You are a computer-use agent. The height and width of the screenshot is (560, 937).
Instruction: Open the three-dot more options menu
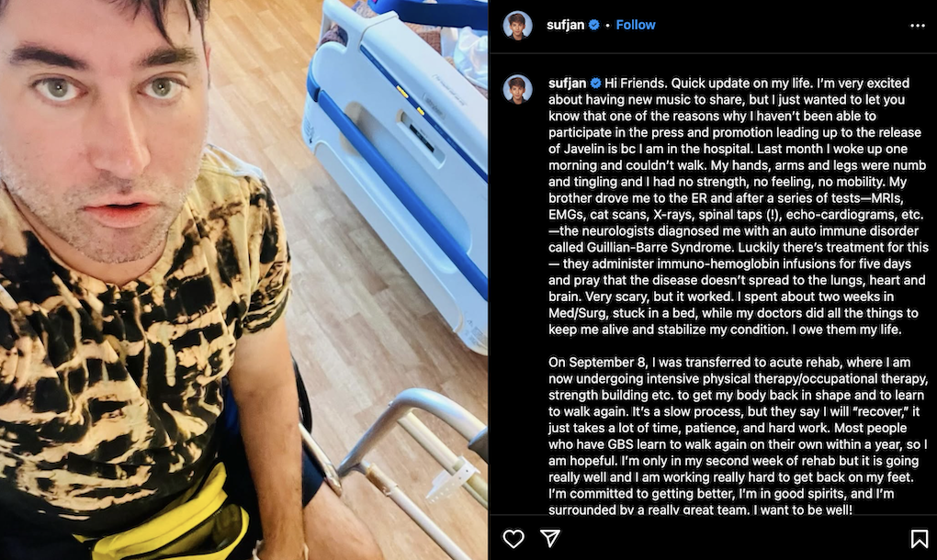tap(918, 26)
